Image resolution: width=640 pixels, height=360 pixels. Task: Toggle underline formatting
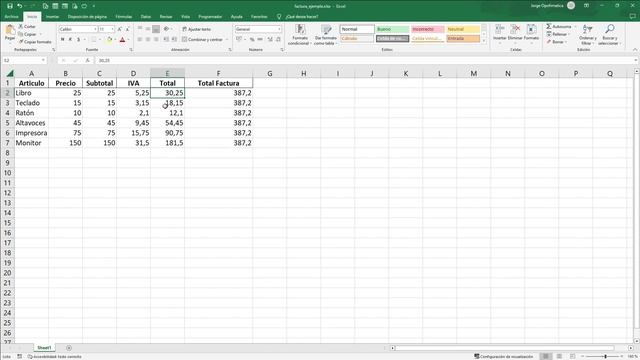coord(78,40)
